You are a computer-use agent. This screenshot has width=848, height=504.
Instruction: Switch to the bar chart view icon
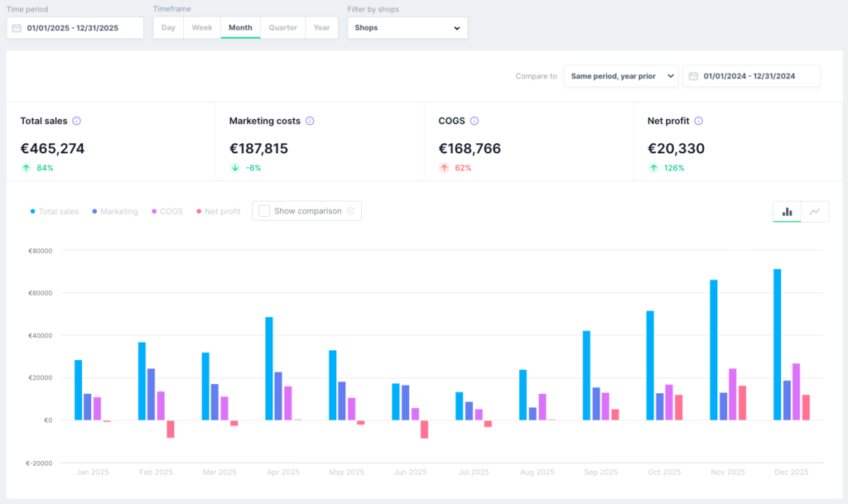point(787,212)
